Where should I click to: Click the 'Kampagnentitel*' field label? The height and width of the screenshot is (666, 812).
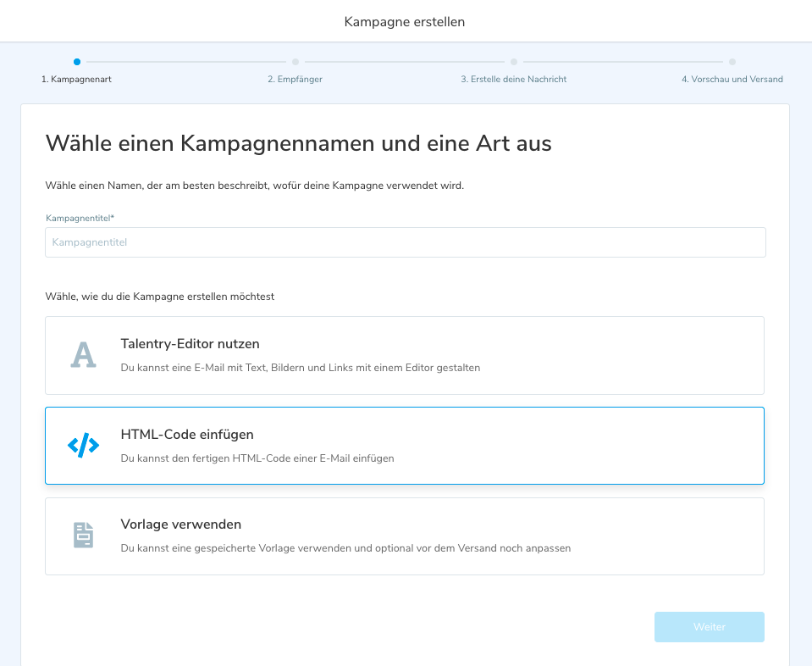(x=80, y=218)
